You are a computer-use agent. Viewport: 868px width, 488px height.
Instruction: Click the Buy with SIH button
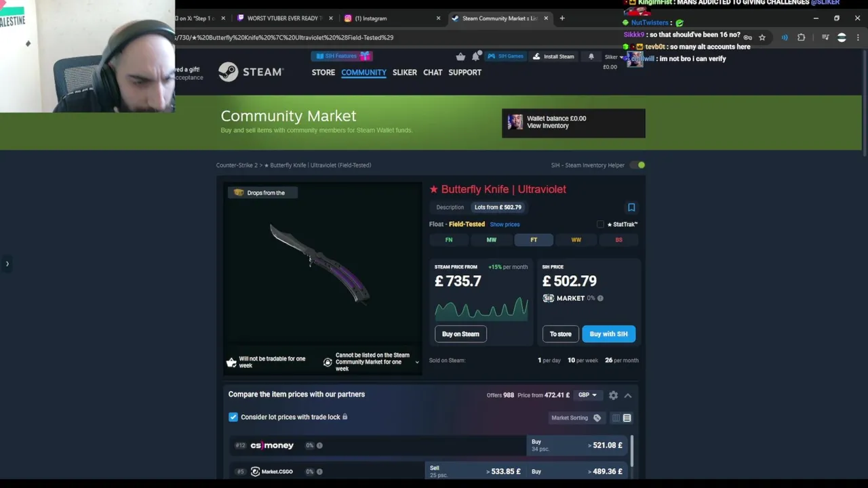[609, 334]
